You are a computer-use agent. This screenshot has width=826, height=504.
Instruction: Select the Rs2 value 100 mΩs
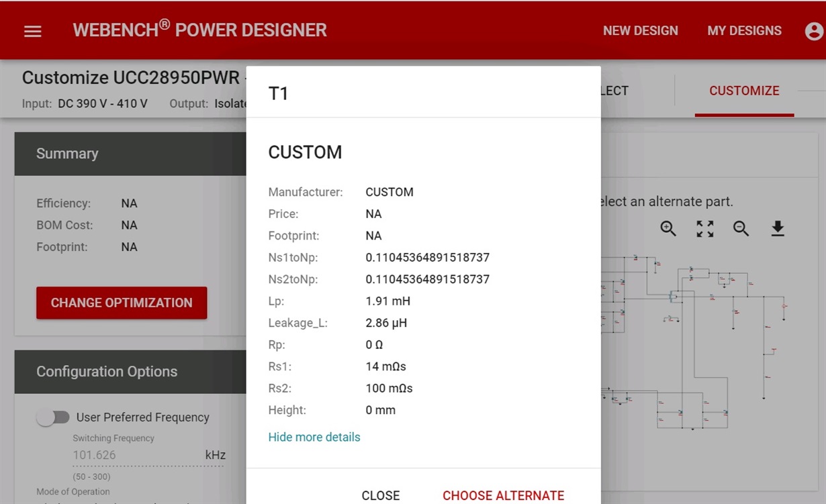click(389, 388)
